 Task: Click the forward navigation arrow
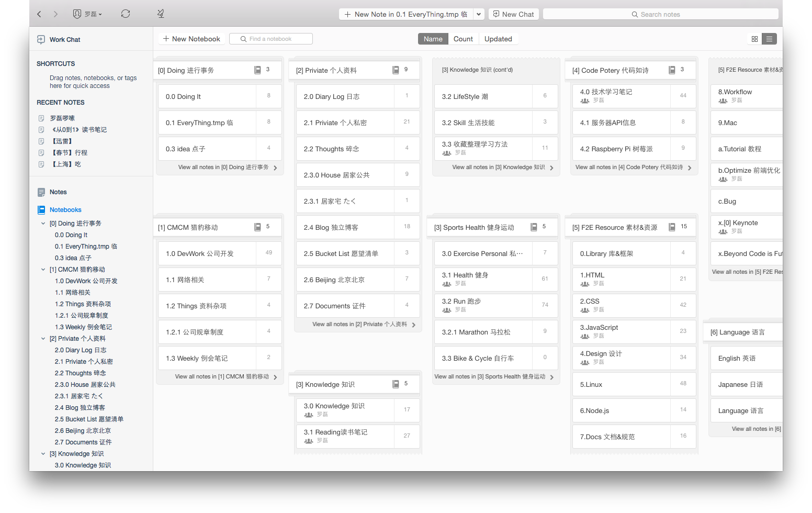click(x=55, y=14)
